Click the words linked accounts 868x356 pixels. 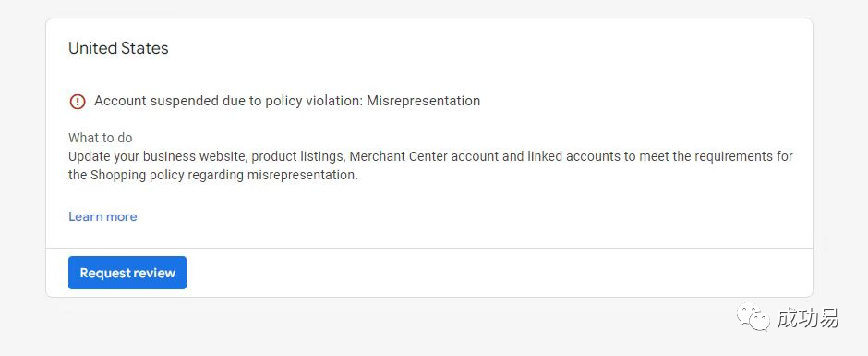click(x=573, y=156)
